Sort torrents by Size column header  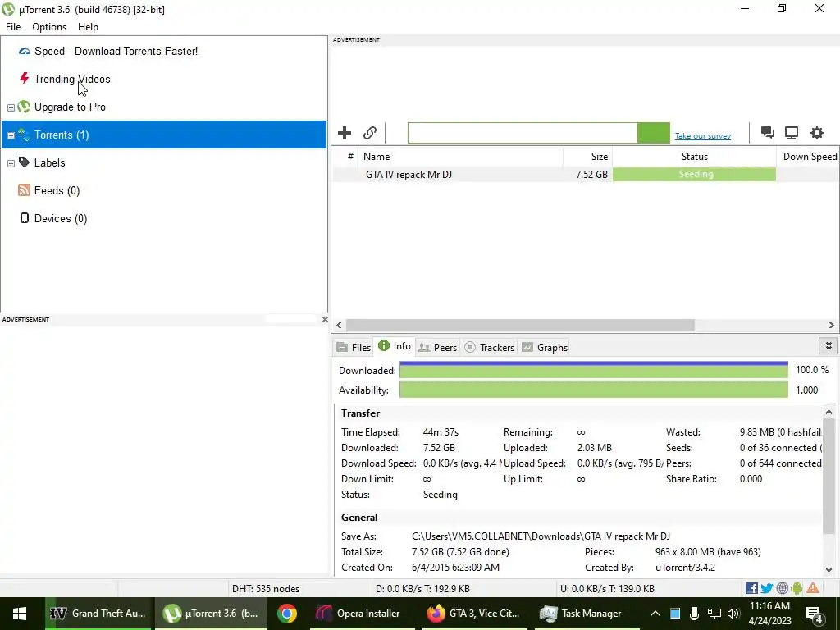click(x=587, y=157)
